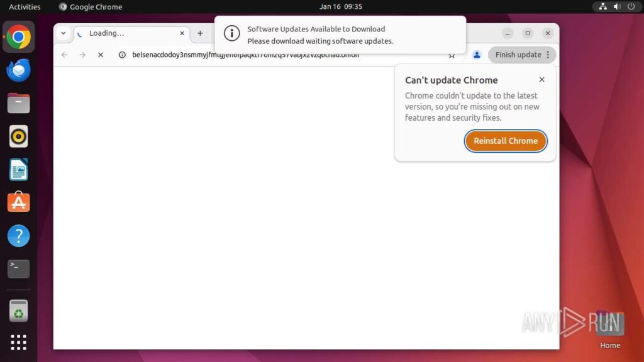
Task: Bookmark this page with the star icon
Action: coord(452,56)
